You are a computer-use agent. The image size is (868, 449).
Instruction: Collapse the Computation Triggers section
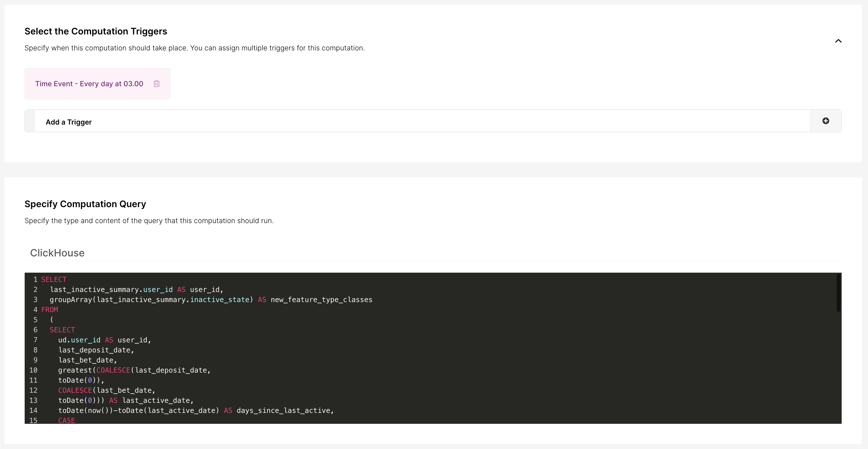(838, 41)
